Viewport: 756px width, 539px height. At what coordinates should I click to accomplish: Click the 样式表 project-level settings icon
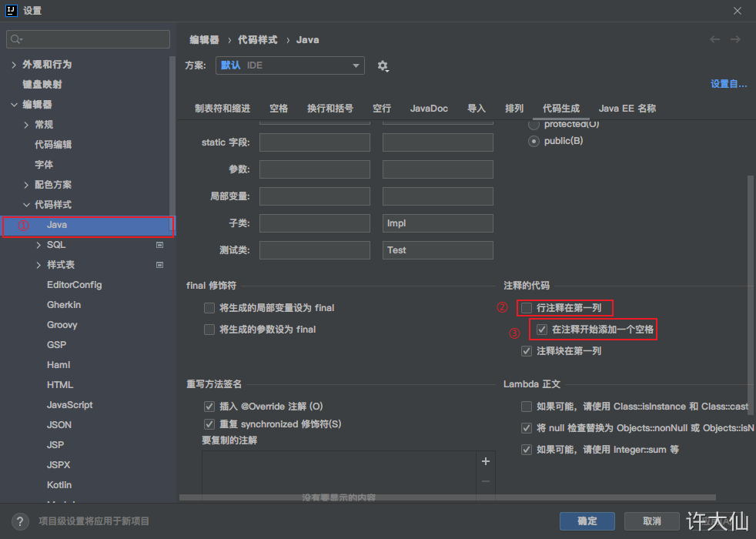159,265
